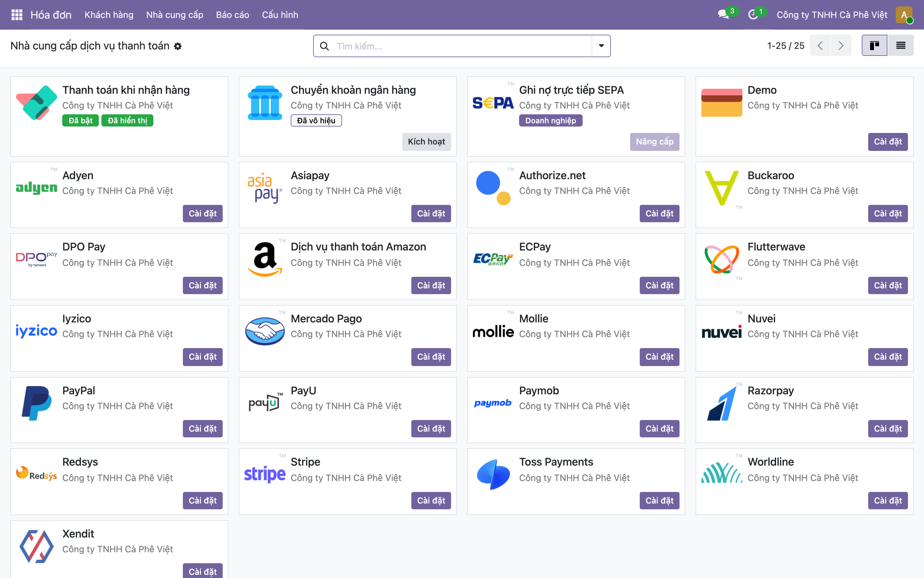Click the Razorpay logo
This screenshot has height=578, width=924.
[x=722, y=403]
